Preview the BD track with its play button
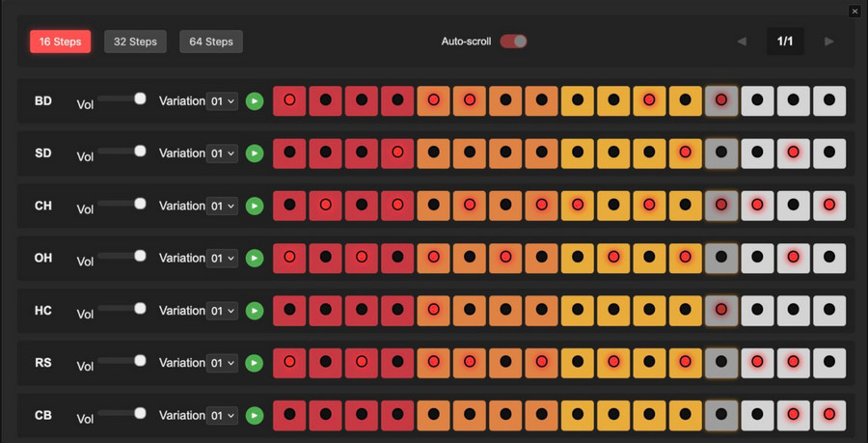 (255, 100)
